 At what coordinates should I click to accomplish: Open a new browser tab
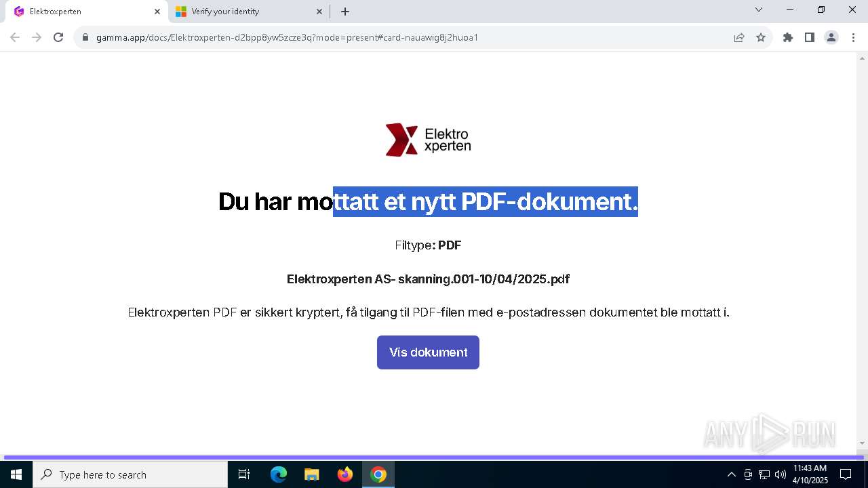[x=345, y=12]
